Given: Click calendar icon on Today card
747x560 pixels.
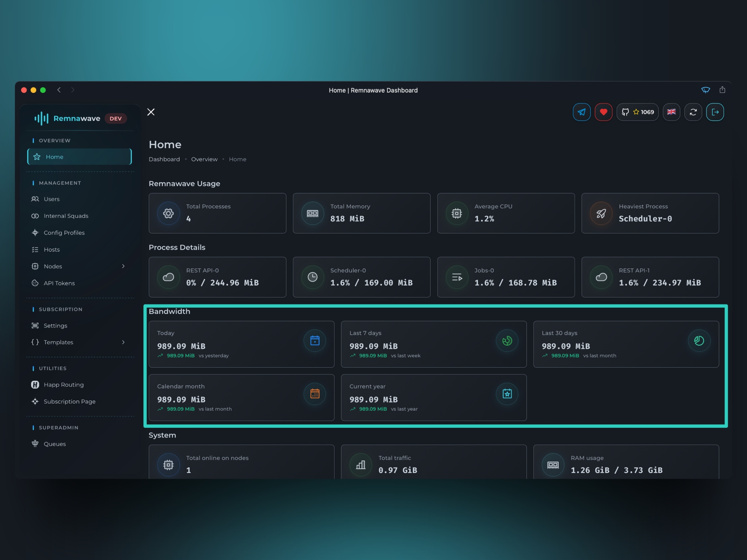Looking at the screenshot, I should pos(315,341).
